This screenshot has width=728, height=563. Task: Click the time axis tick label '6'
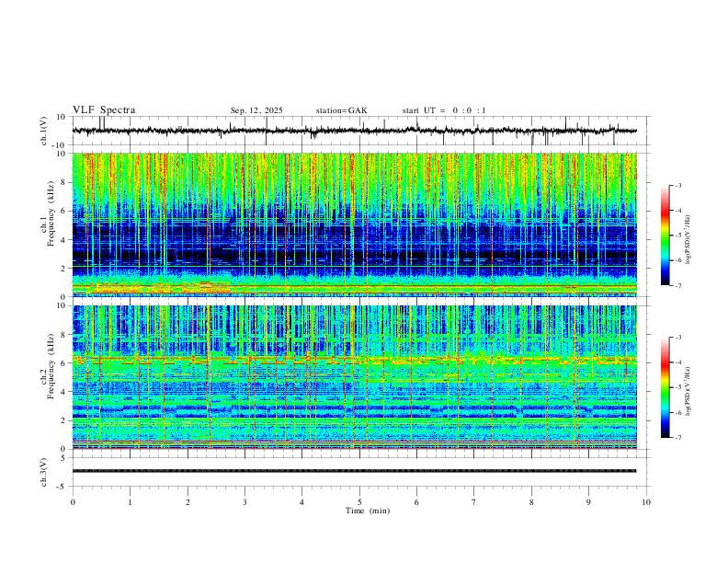[x=416, y=502]
